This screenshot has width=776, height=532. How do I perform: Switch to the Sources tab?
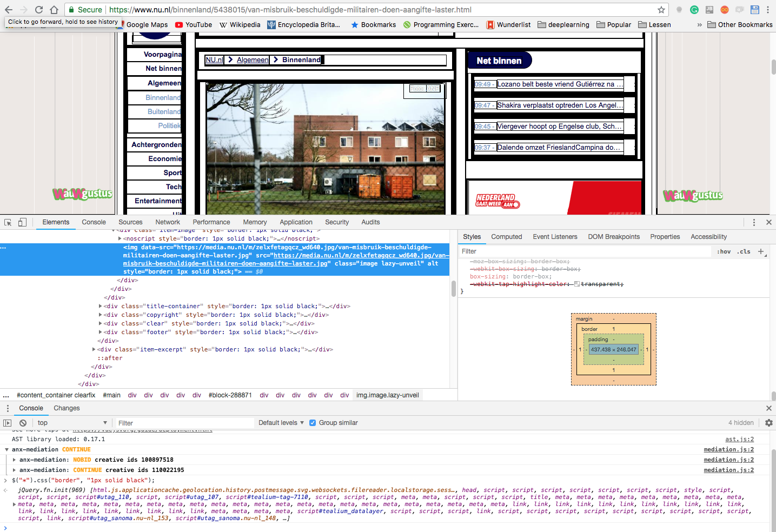point(130,222)
